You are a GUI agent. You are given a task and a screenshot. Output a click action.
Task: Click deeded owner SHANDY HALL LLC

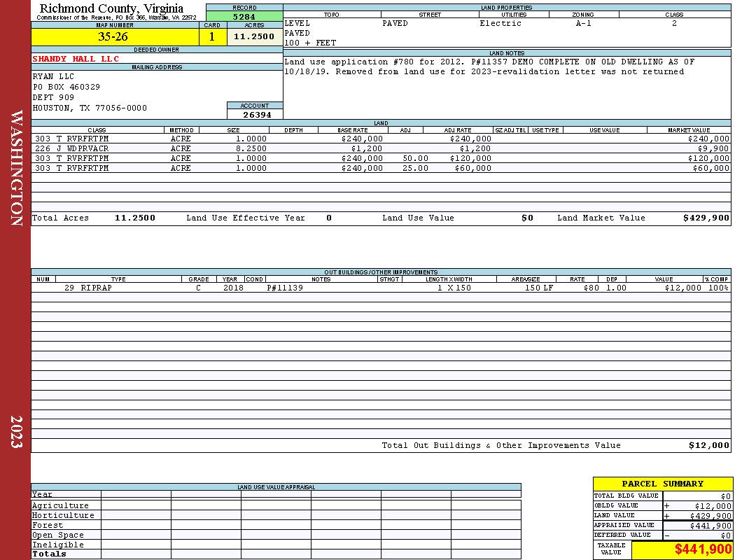click(76, 59)
